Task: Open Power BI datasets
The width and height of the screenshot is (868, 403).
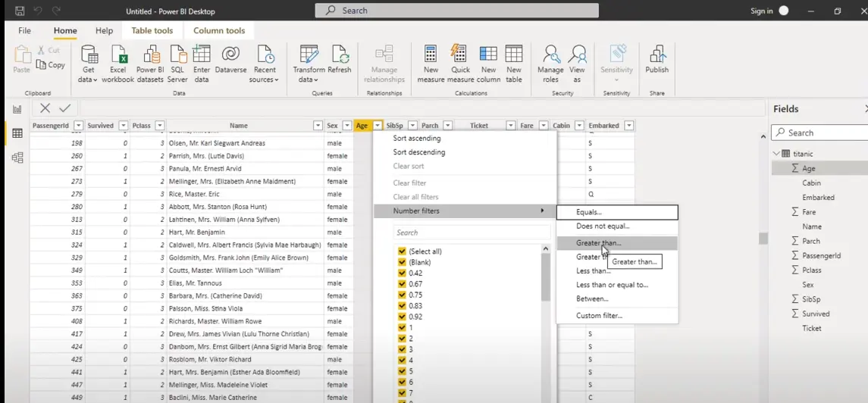Action: point(150,55)
